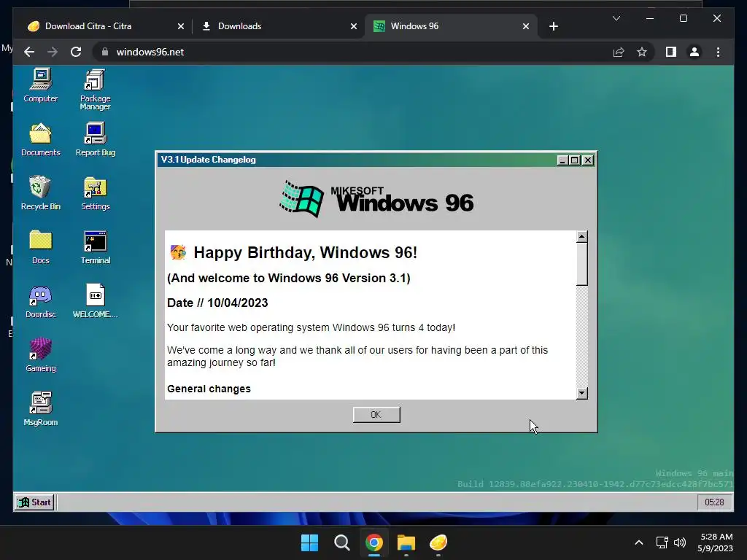
Task: Click the Date // 10/04/2023 line
Action: [217, 303]
